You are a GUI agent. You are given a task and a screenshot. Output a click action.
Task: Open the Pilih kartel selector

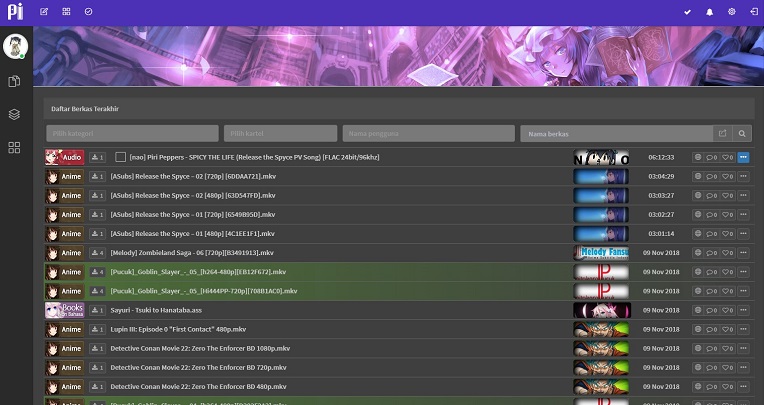(281, 134)
